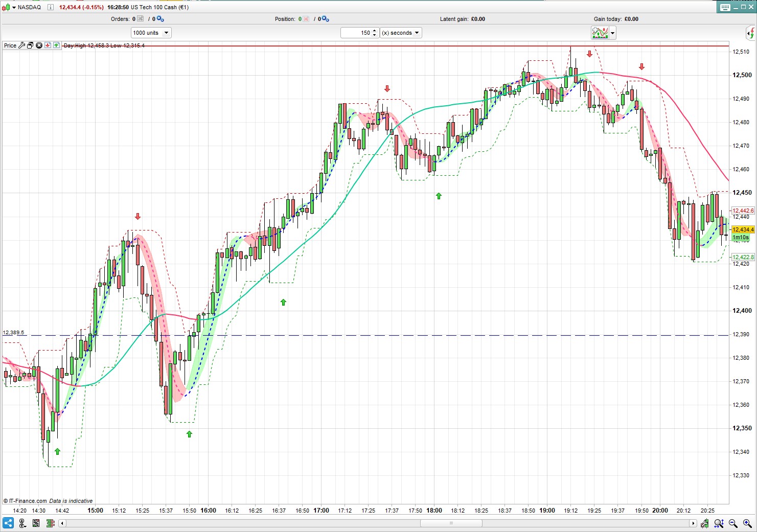Screen dimensions: 757x532
Task: Click the NASDAQ instrument name
Action: (29, 7)
